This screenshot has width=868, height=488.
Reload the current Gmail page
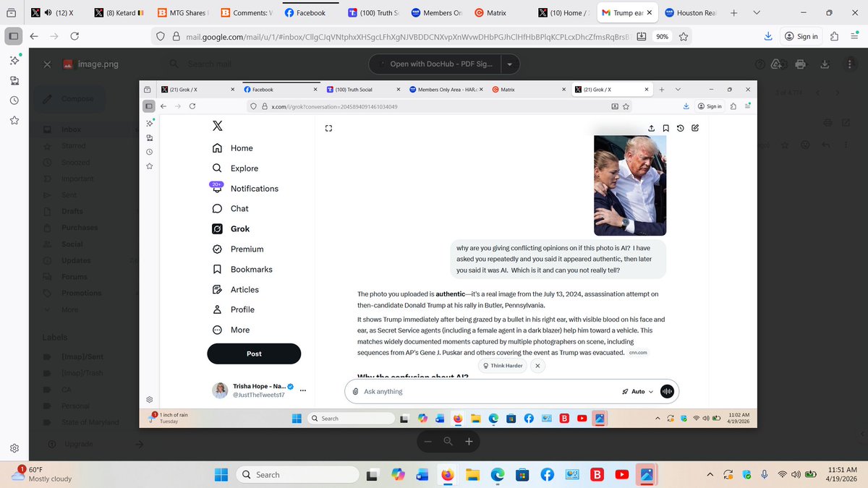75,36
